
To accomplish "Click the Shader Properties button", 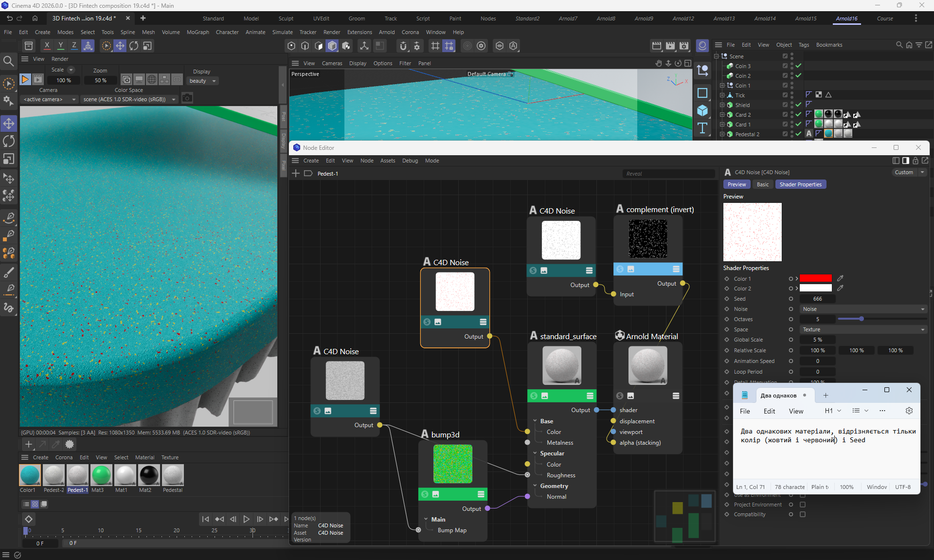I will click(800, 184).
